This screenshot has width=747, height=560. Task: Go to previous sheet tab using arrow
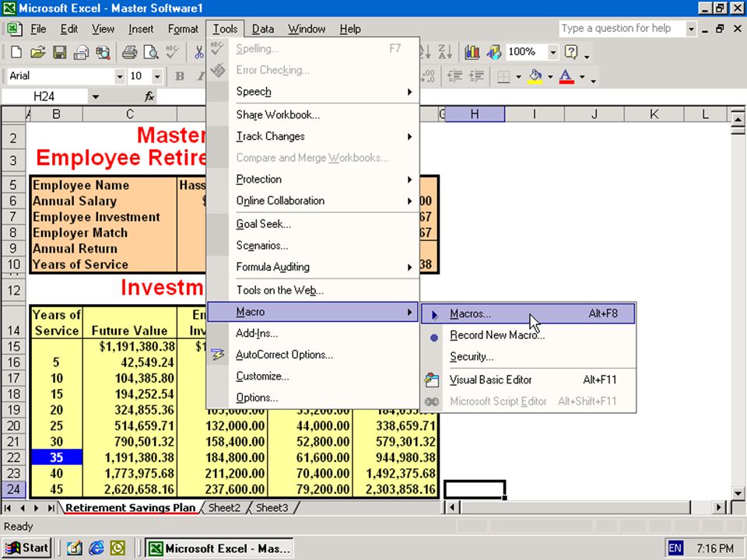(23, 508)
